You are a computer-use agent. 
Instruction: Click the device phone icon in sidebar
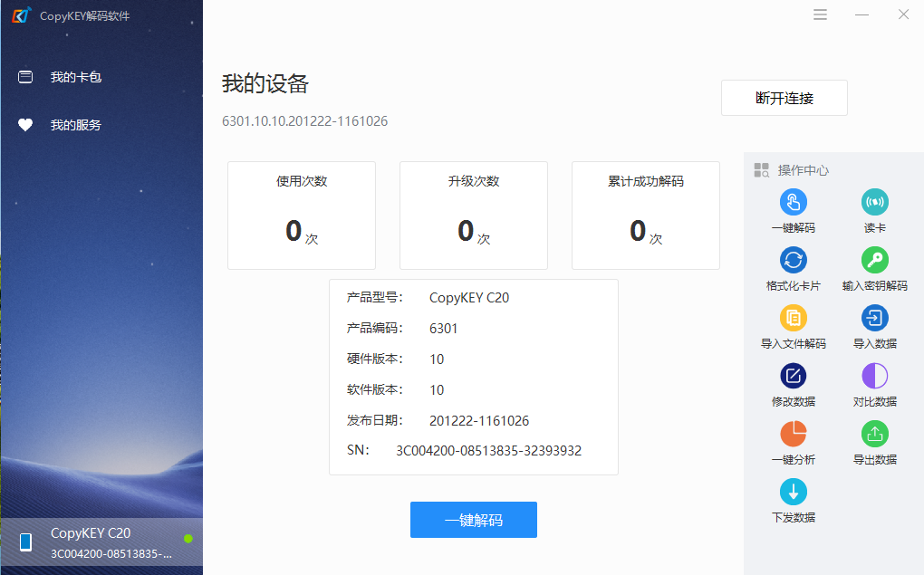[x=26, y=542]
